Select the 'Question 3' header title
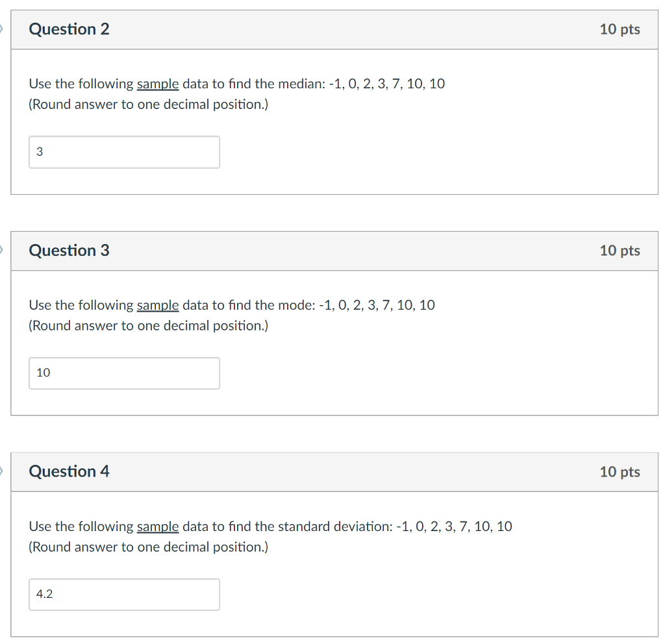The image size is (665, 644). coord(69,251)
